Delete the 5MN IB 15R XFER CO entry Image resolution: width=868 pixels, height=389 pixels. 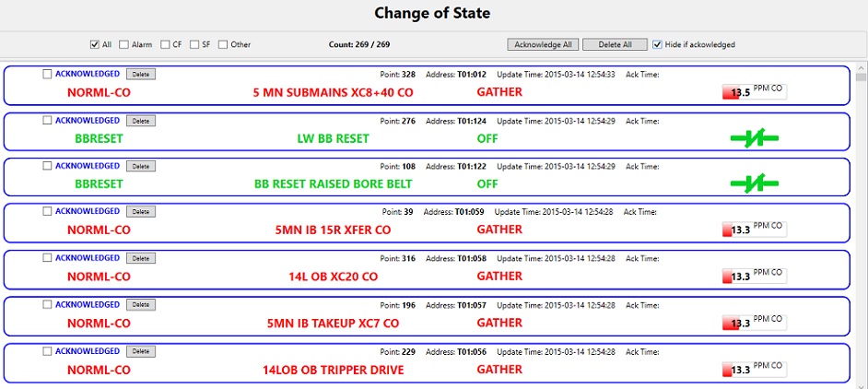click(x=141, y=212)
